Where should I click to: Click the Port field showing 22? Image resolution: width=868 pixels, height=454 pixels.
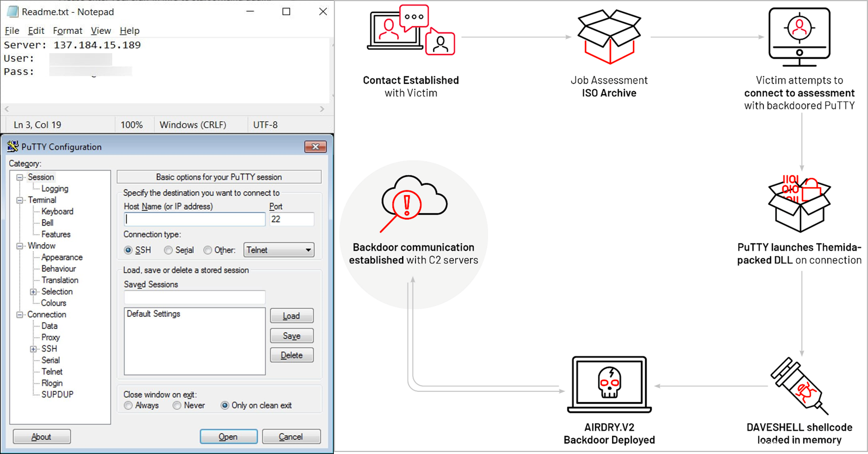(292, 219)
